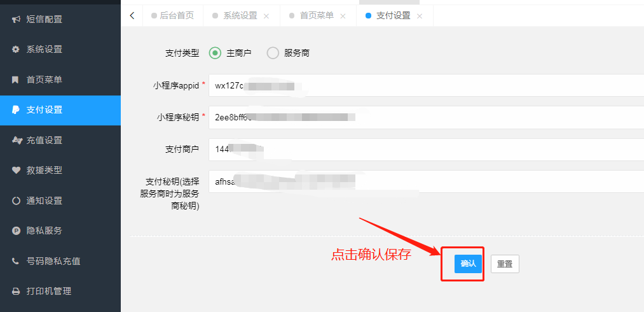Click the megaphone icon for 短信配置
This screenshot has height=312, width=644.
(x=16, y=19)
